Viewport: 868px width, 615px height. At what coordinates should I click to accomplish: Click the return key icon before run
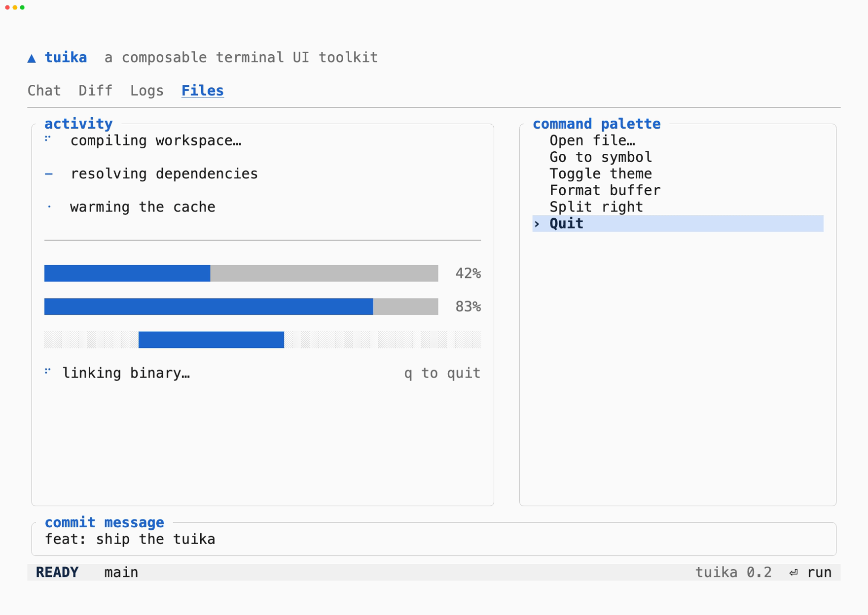click(x=793, y=572)
